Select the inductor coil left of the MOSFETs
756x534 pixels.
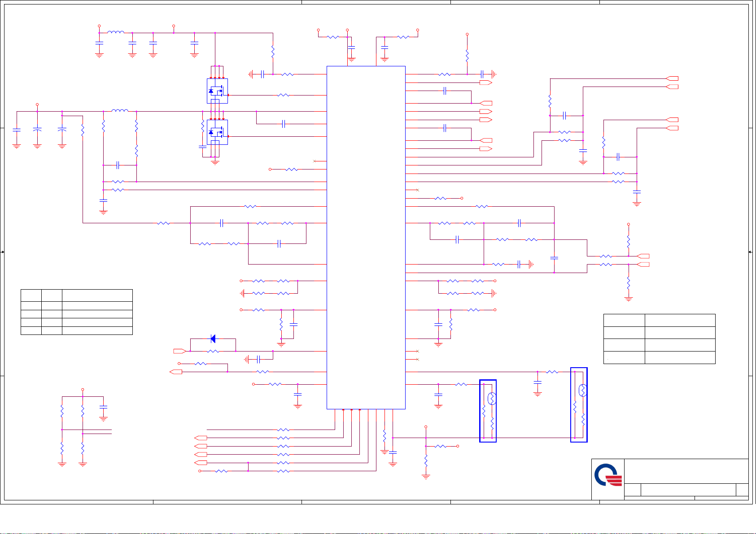pyautogui.click(x=120, y=110)
